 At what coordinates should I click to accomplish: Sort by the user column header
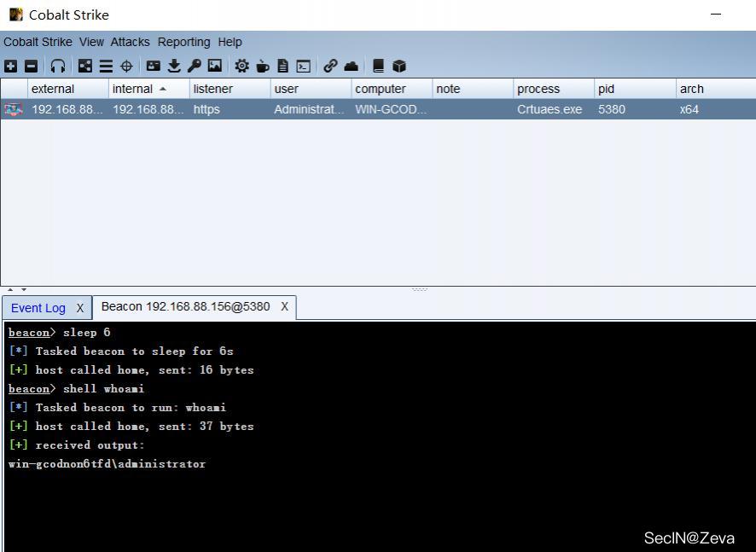pyautogui.click(x=311, y=89)
